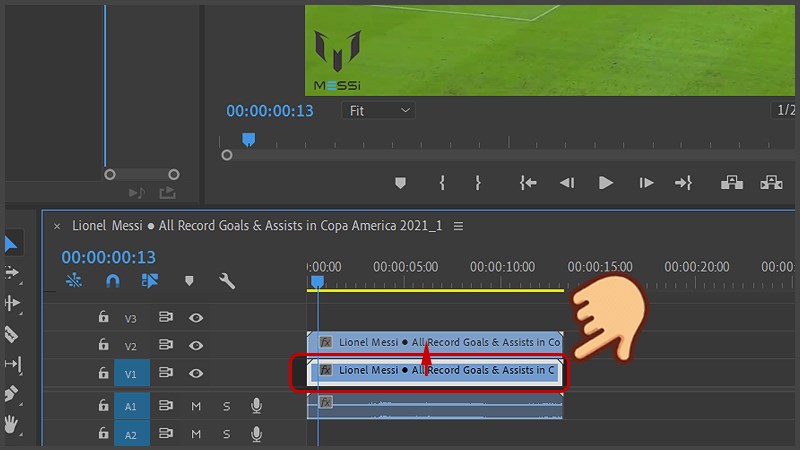The height and width of the screenshot is (450, 800).
Task: Lock the V3 track
Action: coord(103,318)
